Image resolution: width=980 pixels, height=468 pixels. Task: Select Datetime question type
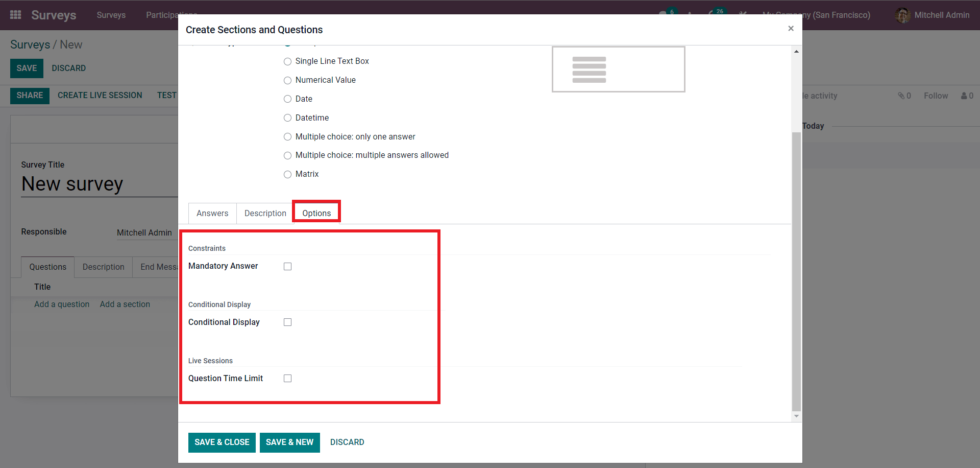coord(288,118)
